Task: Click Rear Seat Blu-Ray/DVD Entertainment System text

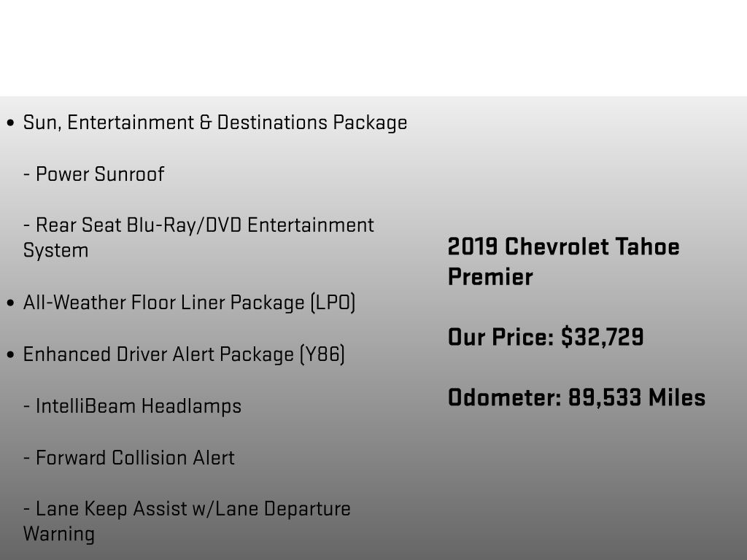Action: tap(198, 238)
